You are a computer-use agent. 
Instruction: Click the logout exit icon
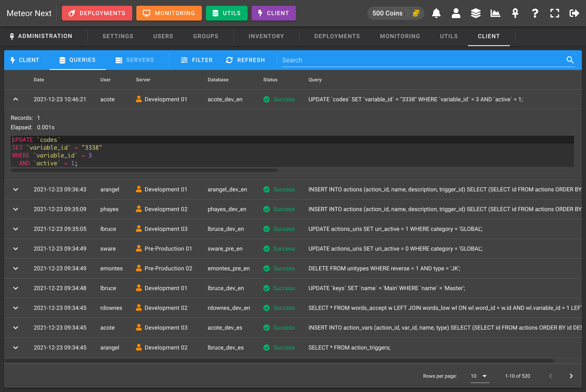pyautogui.click(x=574, y=13)
